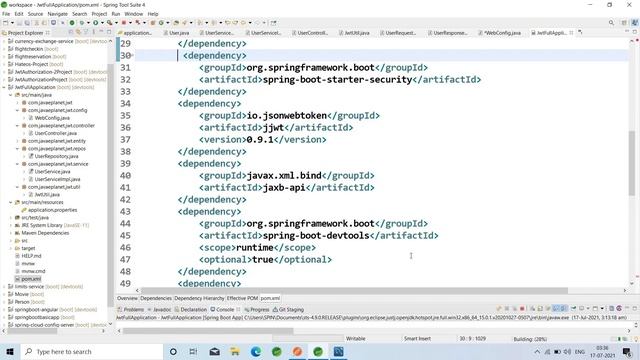Show hidden editor tabs list
The height and width of the screenshot is (360, 640).
point(580,32)
